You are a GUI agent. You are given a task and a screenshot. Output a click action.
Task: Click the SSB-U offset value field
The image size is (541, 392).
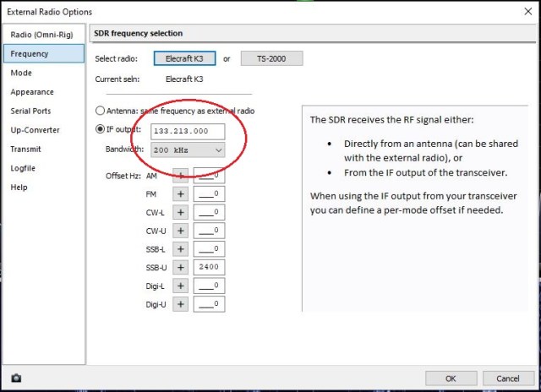(209, 267)
